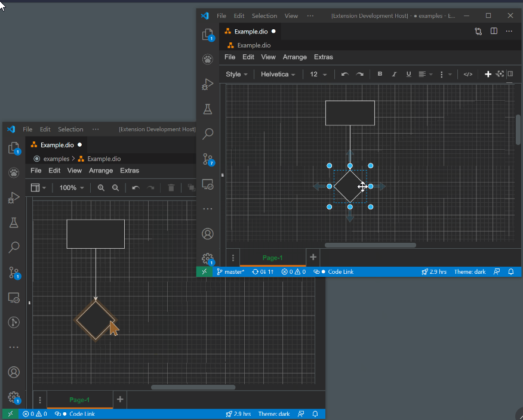Open the HTML code editor icon
Screen dimensions: 523x420
[x=468, y=74]
